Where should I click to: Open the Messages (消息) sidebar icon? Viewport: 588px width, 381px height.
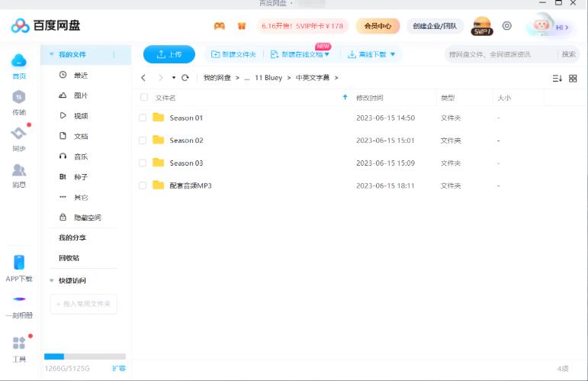pos(19,170)
